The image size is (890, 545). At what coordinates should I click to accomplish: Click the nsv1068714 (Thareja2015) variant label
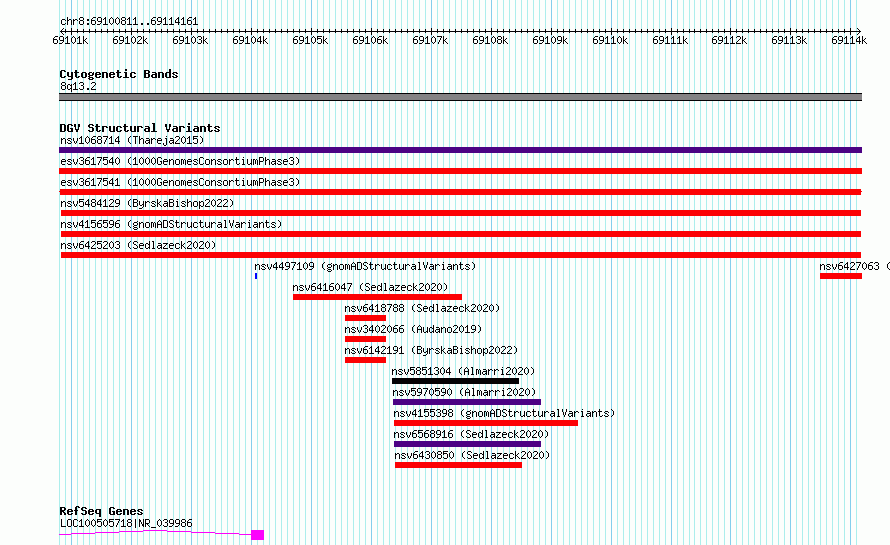click(132, 140)
